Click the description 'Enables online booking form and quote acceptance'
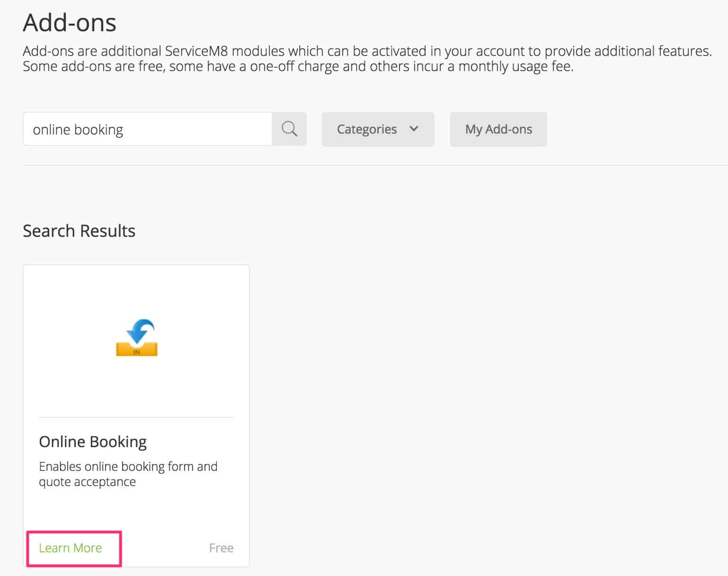This screenshot has width=728, height=576. (x=128, y=474)
